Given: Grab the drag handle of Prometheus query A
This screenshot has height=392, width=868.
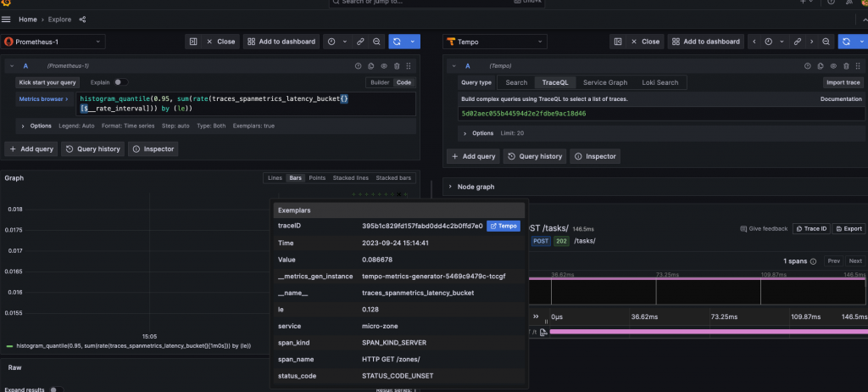Looking at the screenshot, I should [x=409, y=66].
